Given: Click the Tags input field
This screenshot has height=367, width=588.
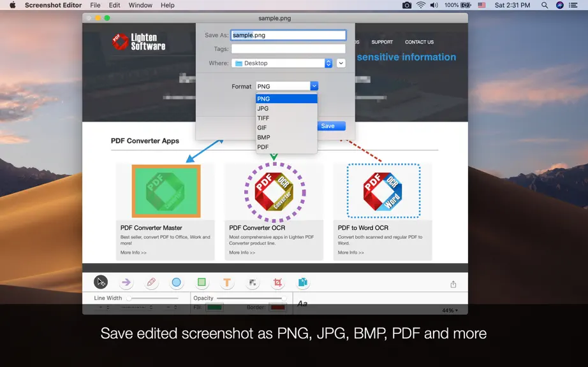Looking at the screenshot, I should tap(288, 49).
